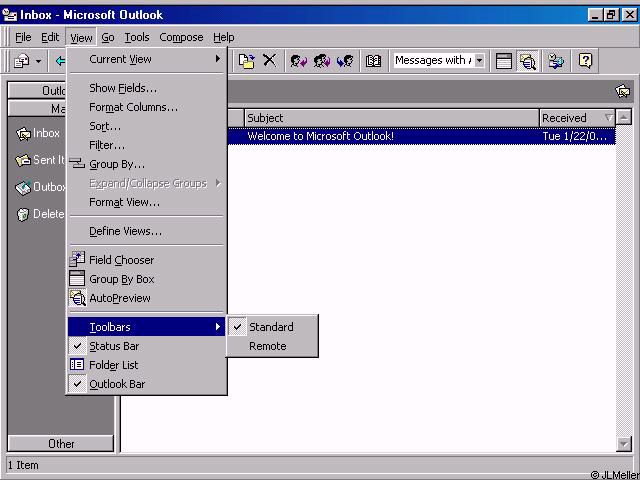Screen dimensions: 640x480
Task: Open the Deleted Items shortcut icon
Action: click(23, 214)
